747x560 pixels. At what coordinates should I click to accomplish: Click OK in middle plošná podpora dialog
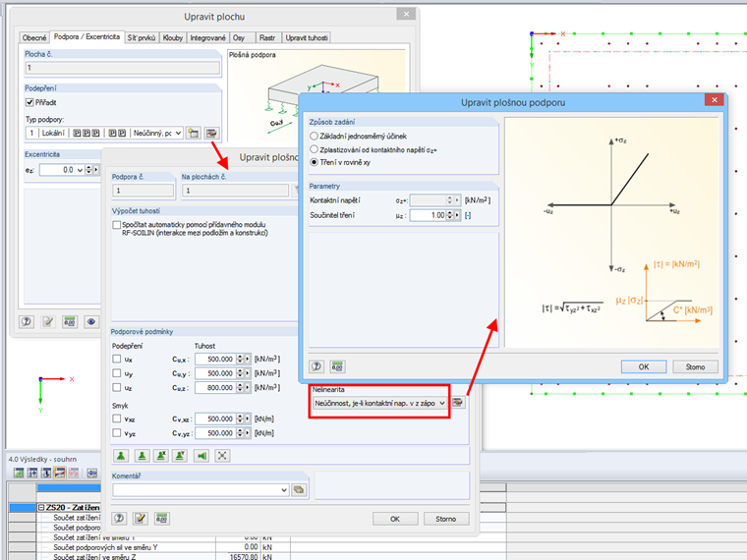click(x=395, y=519)
